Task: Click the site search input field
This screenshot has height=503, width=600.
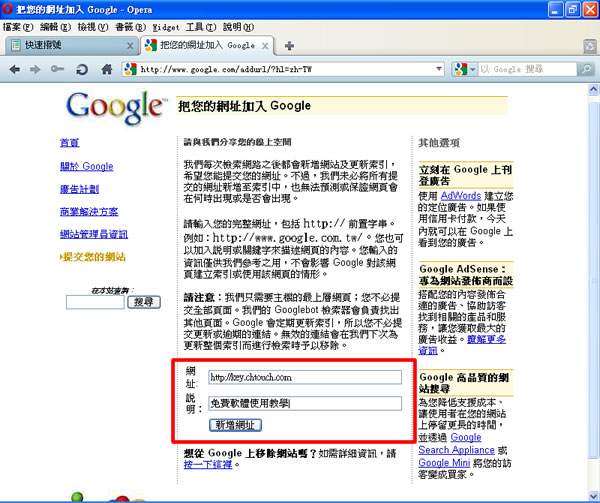Action: point(95,302)
